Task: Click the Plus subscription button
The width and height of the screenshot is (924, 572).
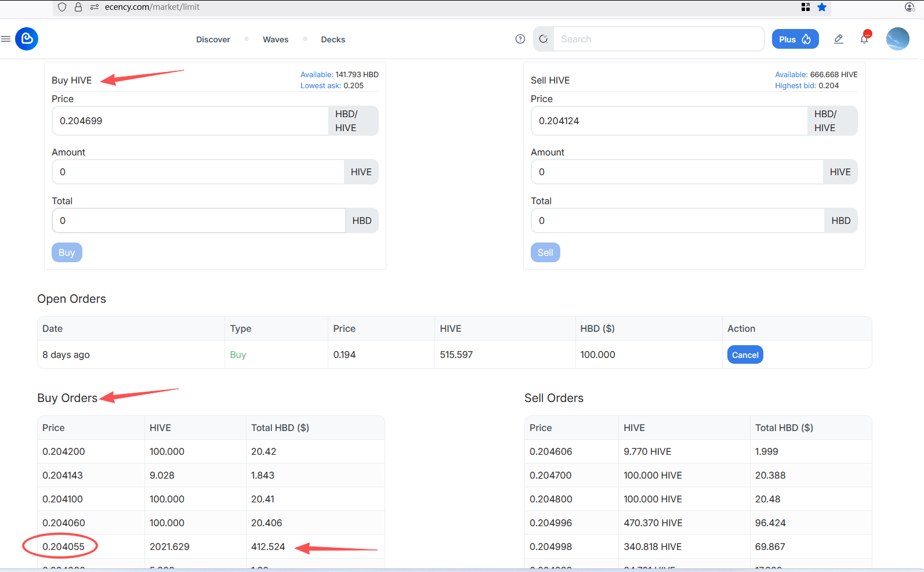Action: (795, 39)
